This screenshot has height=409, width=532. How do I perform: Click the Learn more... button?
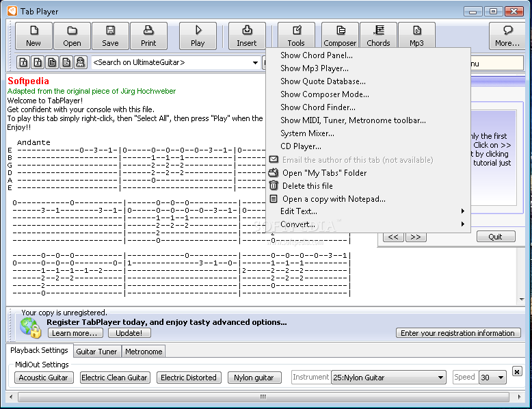click(75, 333)
